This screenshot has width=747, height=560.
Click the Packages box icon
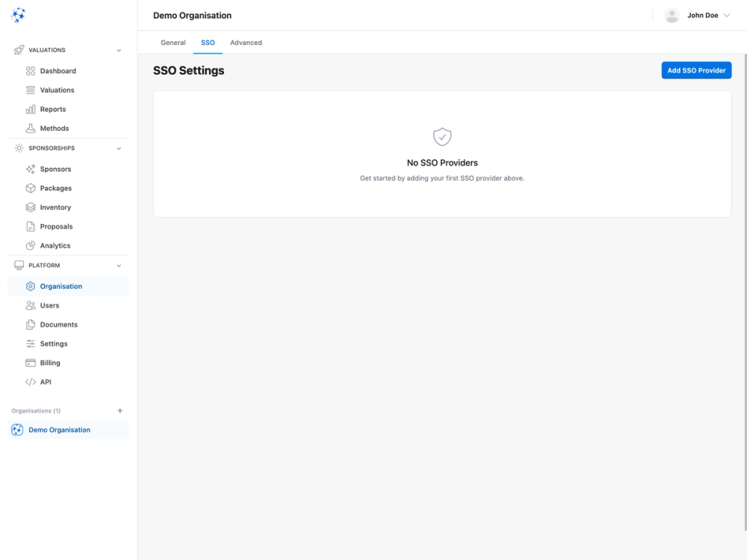(31, 188)
